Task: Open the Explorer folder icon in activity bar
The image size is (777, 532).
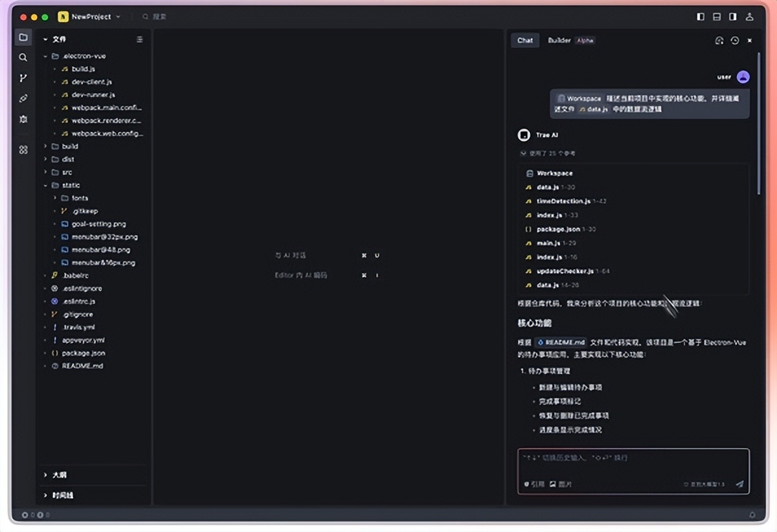Action: click(23, 38)
